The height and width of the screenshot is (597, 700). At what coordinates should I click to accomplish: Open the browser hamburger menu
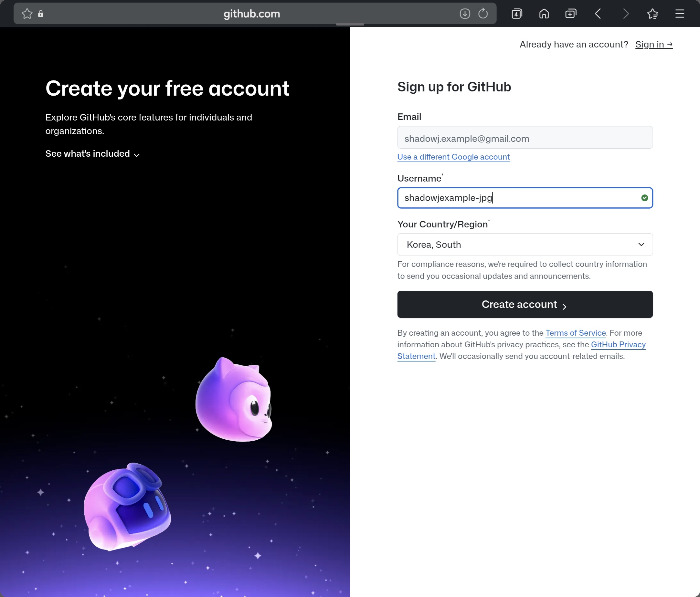[x=680, y=14]
